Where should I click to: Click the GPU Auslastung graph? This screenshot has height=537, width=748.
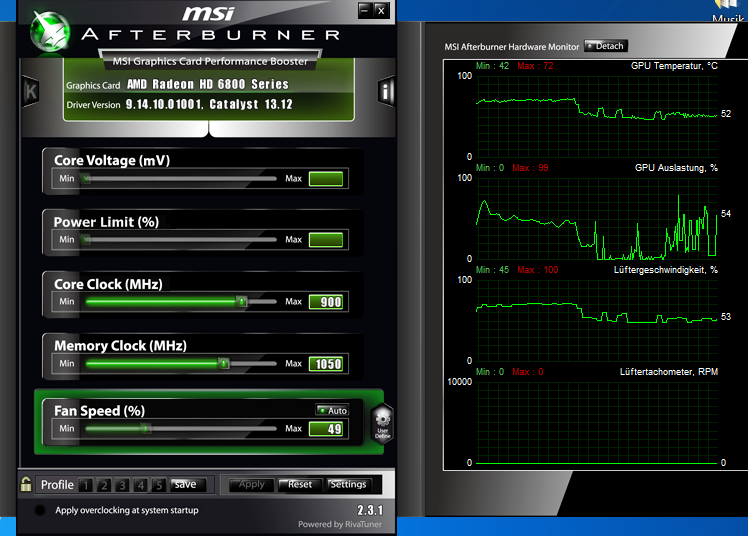tap(596, 218)
